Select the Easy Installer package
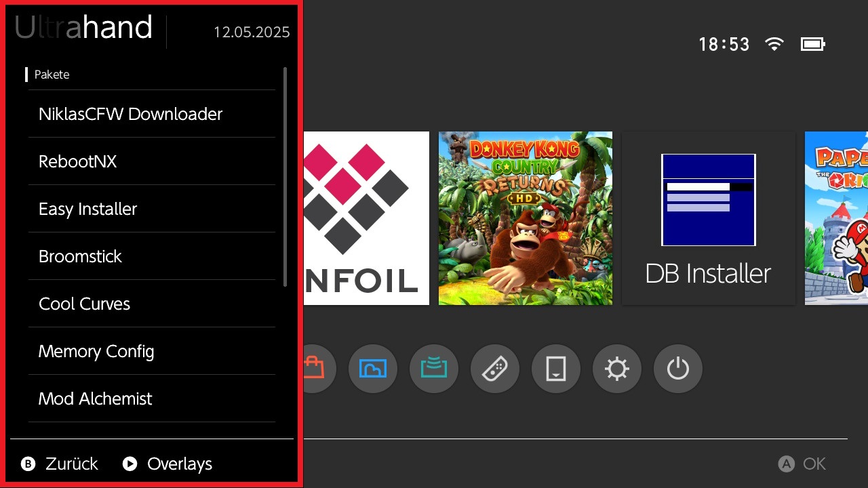Image resolution: width=868 pixels, height=488 pixels. click(x=152, y=209)
